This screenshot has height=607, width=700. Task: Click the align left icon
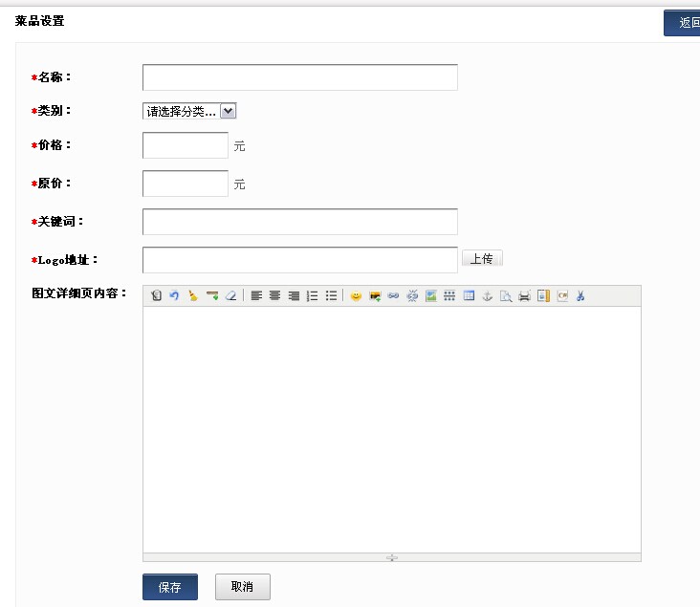[x=256, y=296]
